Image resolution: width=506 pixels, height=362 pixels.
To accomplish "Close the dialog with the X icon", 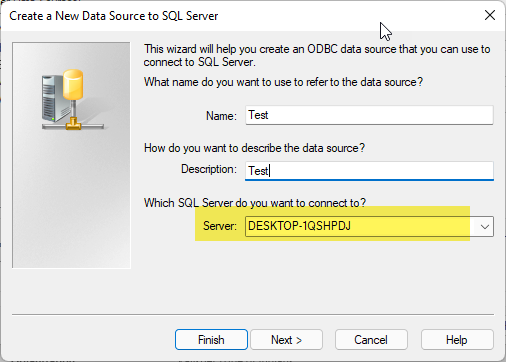I will pos(490,15).
